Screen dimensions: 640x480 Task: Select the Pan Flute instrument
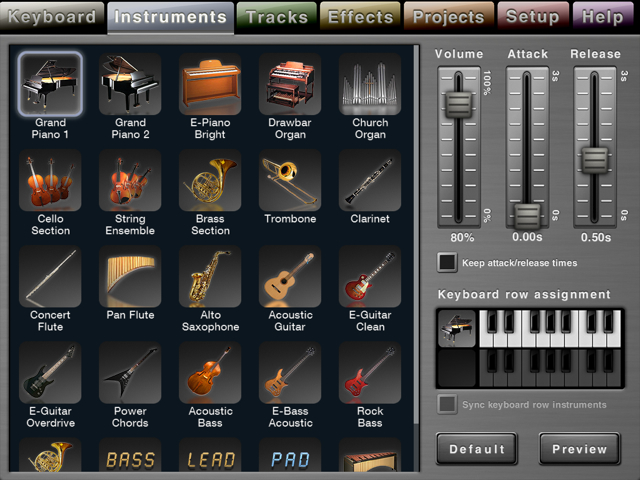tap(130, 277)
